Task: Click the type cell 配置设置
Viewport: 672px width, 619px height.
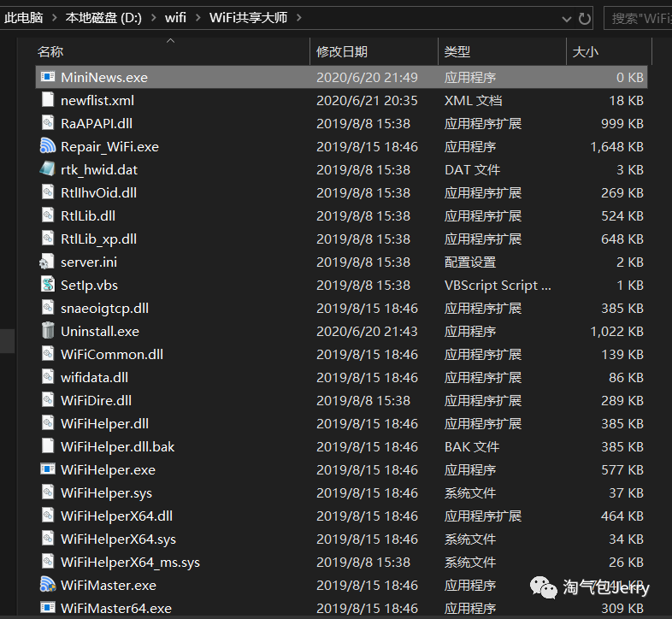Action: coord(470,262)
